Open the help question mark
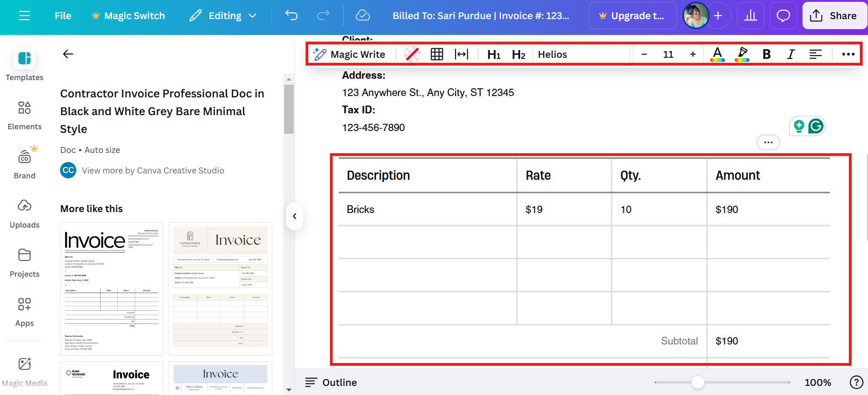The height and width of the screenshot is (395, 868). pos(856,382)
